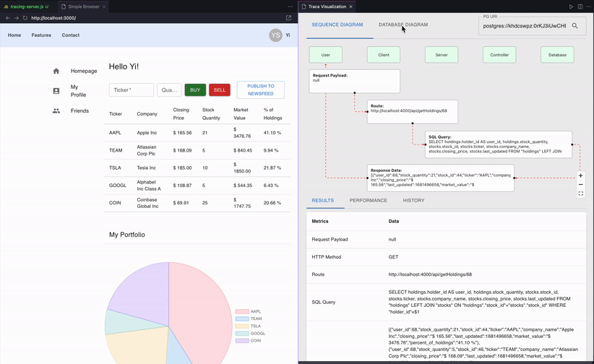Select the Database node in the diagram
The width and height of the screenshot is (594, 364).
557,55
